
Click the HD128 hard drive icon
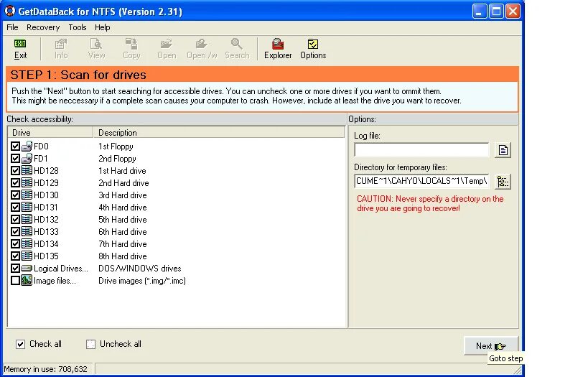(x=27, y=171)
